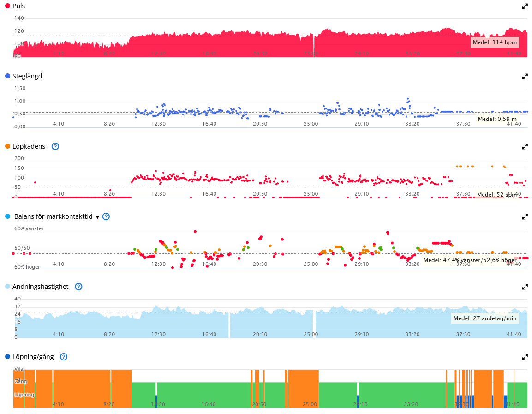This screenshot has width=532, height=414.
Task: Click the "60% vänster" axis label
Action: (29, 229)
